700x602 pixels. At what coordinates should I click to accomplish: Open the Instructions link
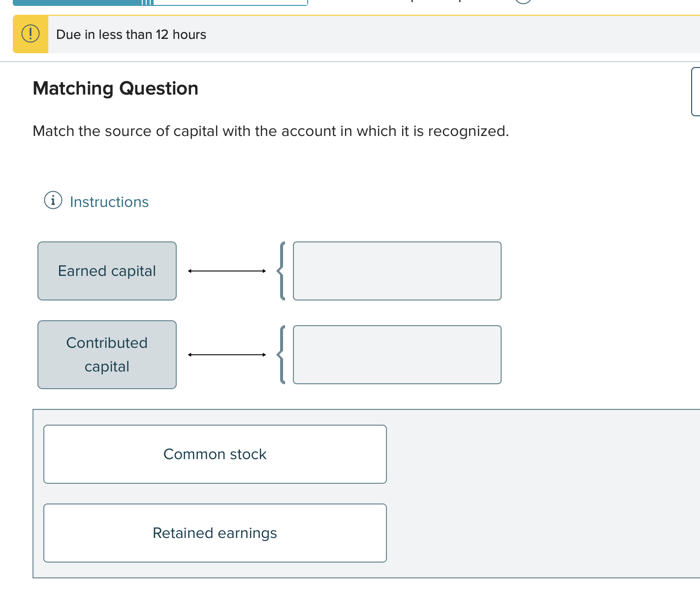coord(109,202)
